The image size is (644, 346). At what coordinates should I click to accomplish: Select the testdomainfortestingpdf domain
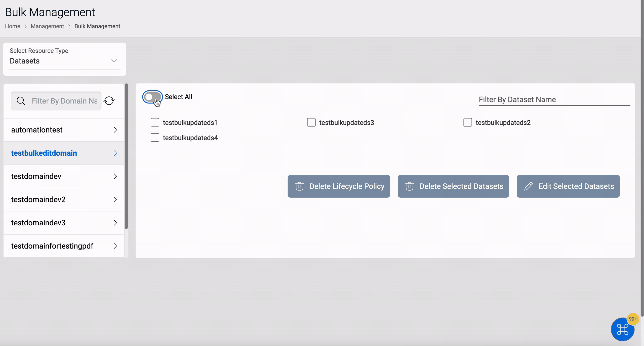[64, 246]
